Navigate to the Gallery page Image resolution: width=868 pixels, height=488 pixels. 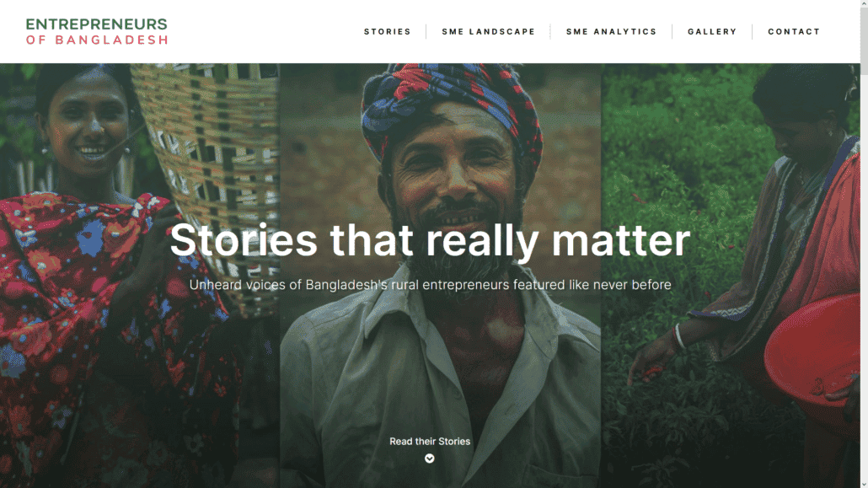(x=712, y=31)
